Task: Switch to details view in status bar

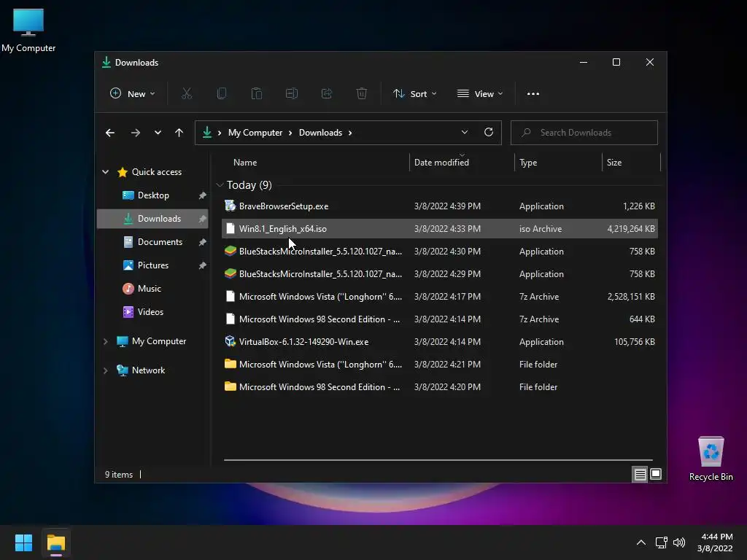Action: [x=640, y=474]
